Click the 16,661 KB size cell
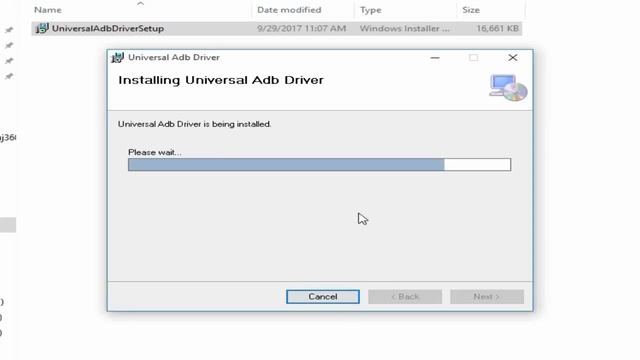640x360 pixels. (498, 29)
